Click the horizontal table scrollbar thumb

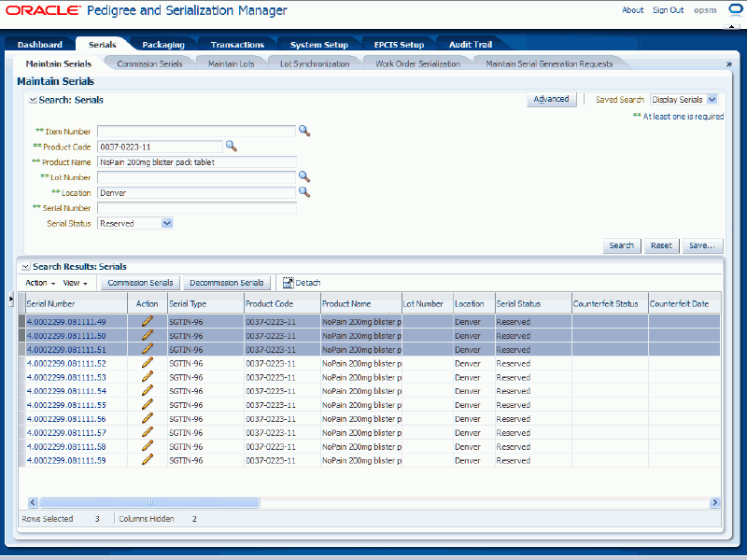[x=149, y=502]
